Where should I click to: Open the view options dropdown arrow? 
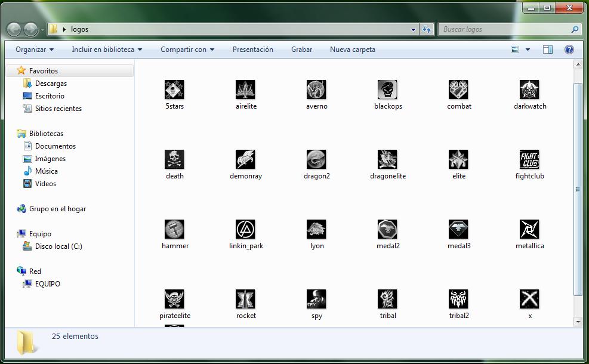[528, 50]
